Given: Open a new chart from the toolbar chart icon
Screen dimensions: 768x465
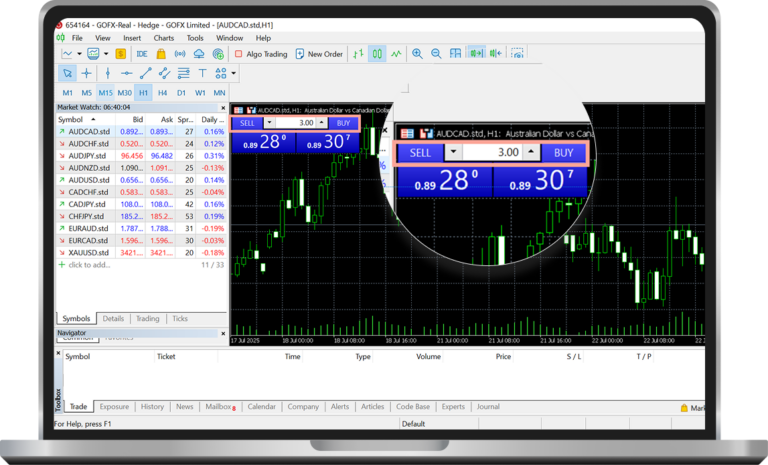Looking at the screenshot, I should tap(67, 54).
